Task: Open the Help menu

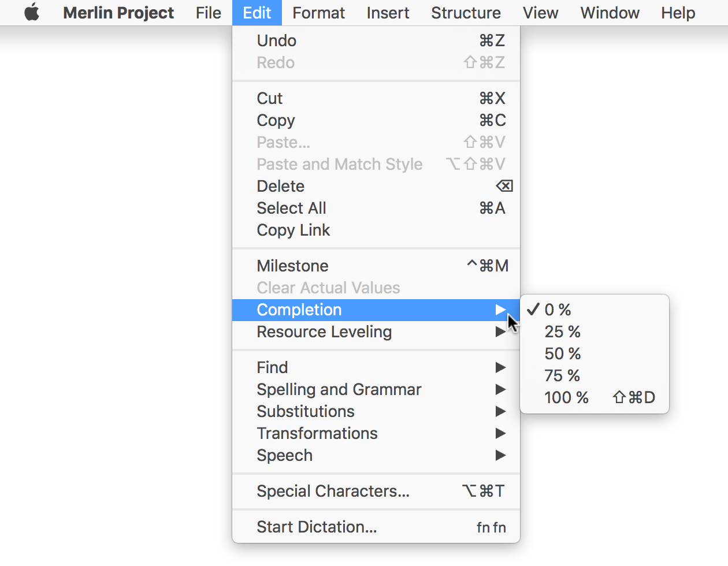Action: tap(678, 13)
